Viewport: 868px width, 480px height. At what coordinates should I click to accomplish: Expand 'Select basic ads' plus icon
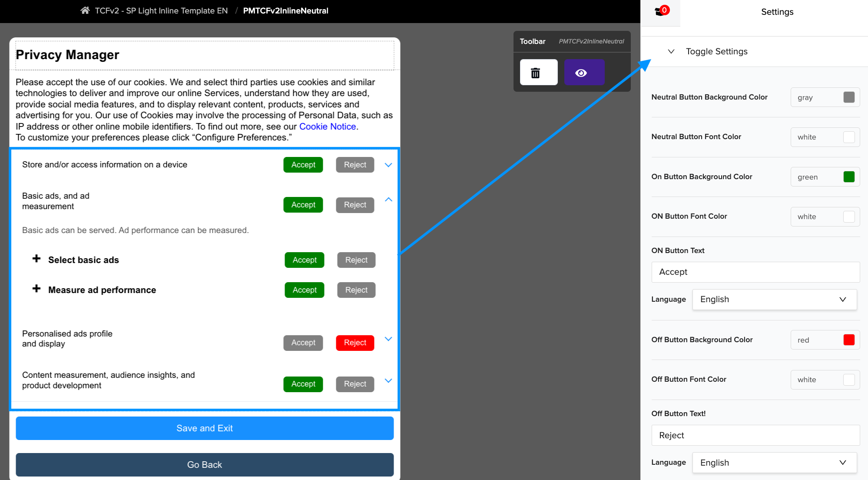click(x=36, y=259)
